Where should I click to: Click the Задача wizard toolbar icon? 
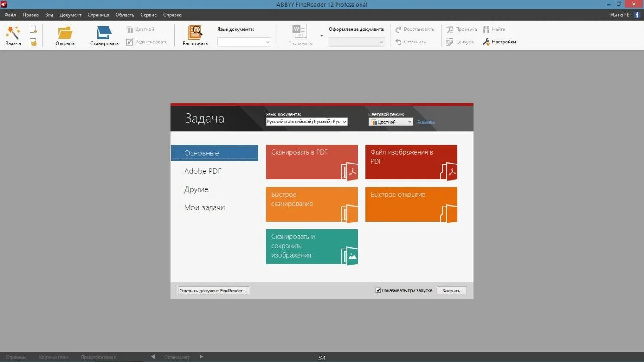(13, 32)
